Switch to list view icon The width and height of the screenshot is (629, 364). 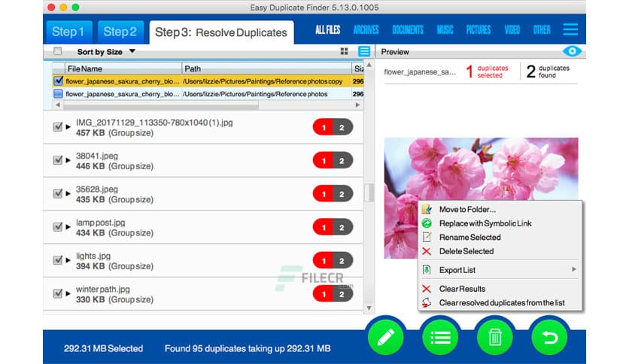tap(364, 51)
